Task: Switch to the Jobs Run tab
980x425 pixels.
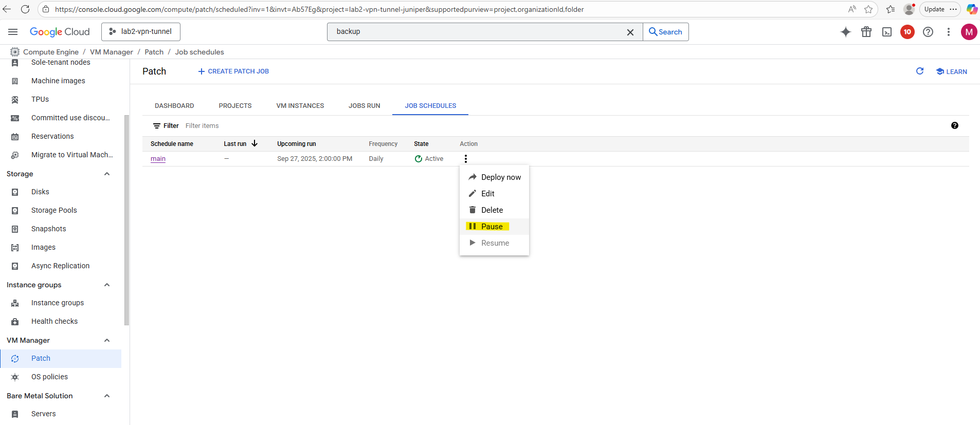Action: (x=364, y=106)
